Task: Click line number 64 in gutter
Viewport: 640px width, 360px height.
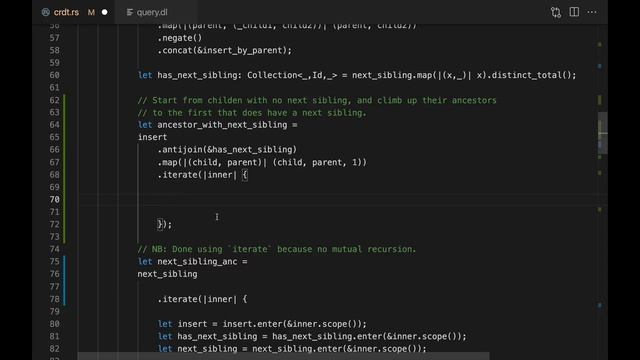Action: click(54, 124)
